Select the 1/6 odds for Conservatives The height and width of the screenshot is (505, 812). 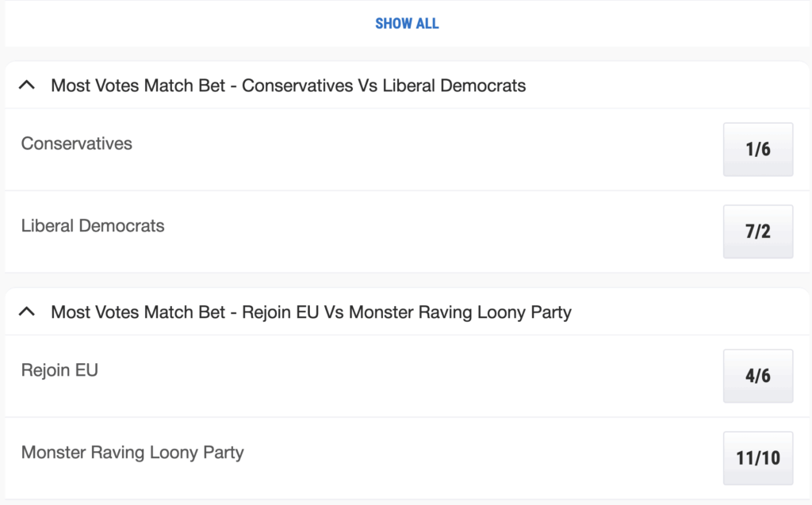click(757, 149)
